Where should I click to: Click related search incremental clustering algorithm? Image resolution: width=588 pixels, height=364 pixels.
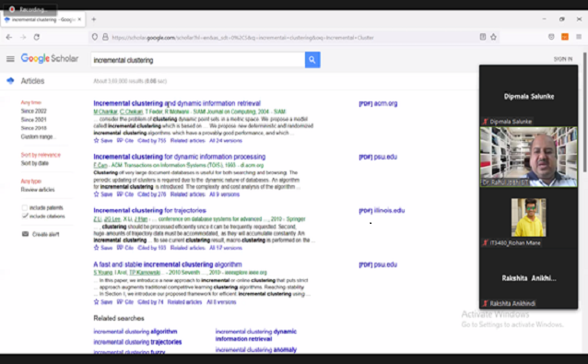pyautogui.click(x=135, y=332)
